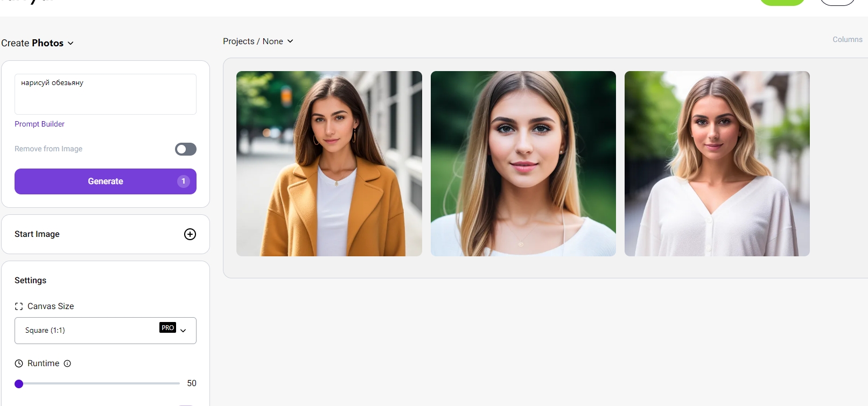This screenshot has height=406, width=868.
Task: Click the Columns option at top right
Action: pos(847,39)
